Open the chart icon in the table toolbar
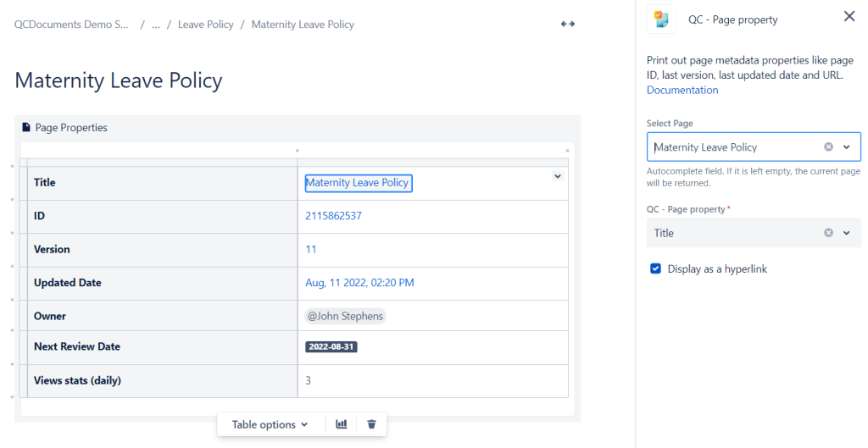The image size is (868, 448). pos(342,424)
